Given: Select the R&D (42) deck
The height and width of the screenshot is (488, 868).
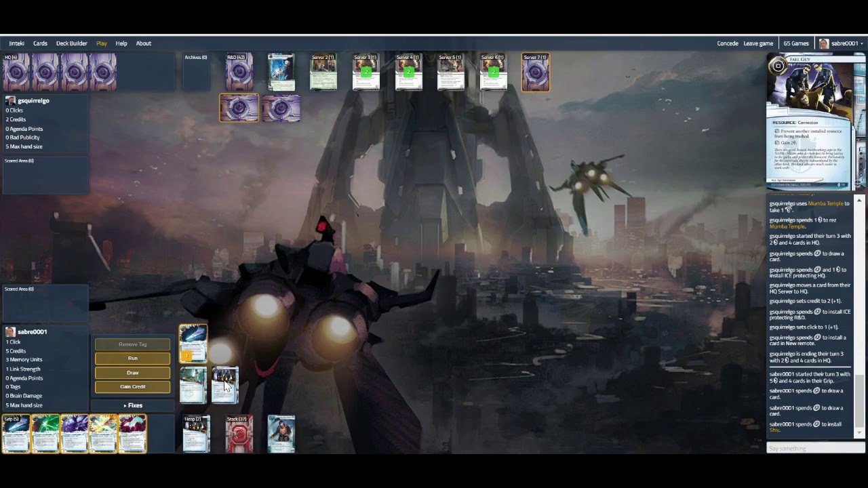Looking at the screenshot, I should [239, 72].
